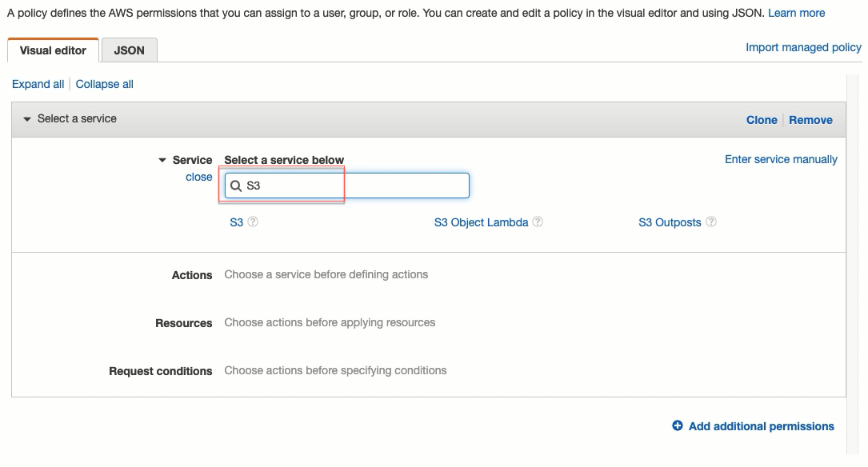Click 'Choose a service before defining actions'
This screenshot has height=467, width=868.
click(326, 274)
